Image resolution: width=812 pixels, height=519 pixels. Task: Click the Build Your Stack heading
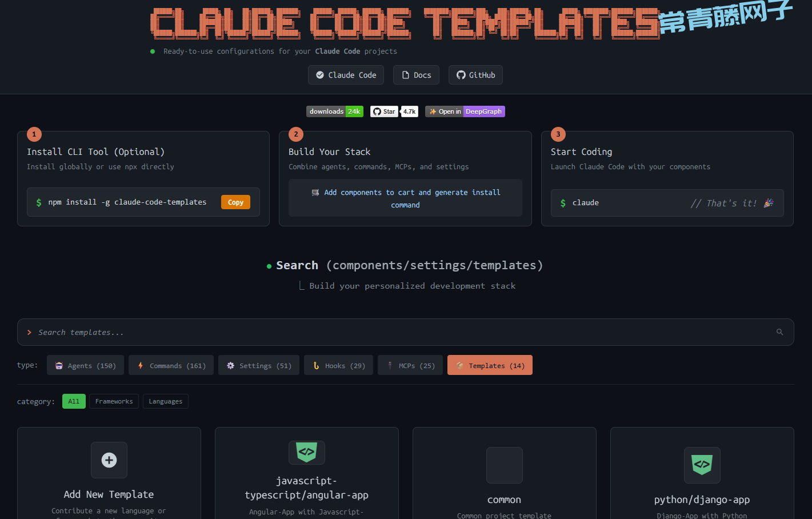click(x=329, y=151)
